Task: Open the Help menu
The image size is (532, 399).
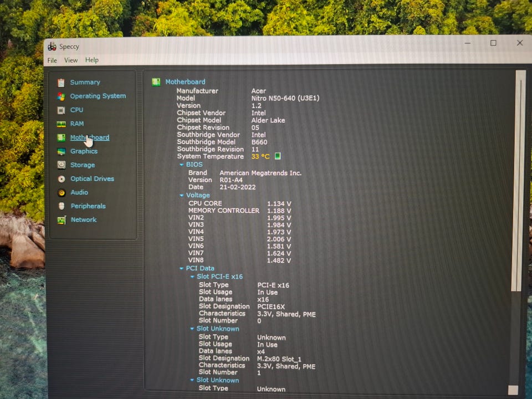Action: (x=92, y=60)
